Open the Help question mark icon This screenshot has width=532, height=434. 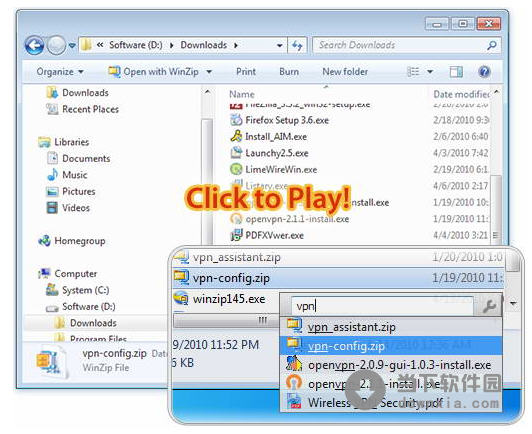coord(484,72)
